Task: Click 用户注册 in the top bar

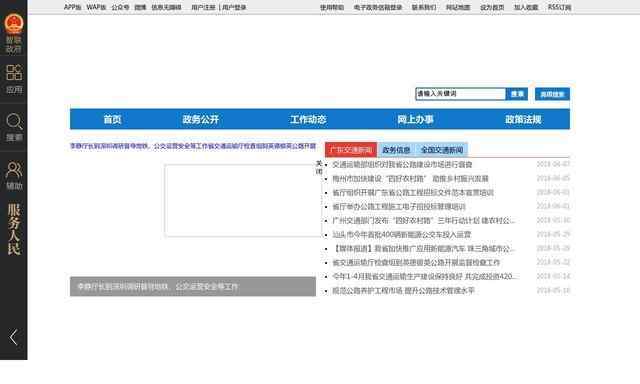Action: tap(203, 7)
